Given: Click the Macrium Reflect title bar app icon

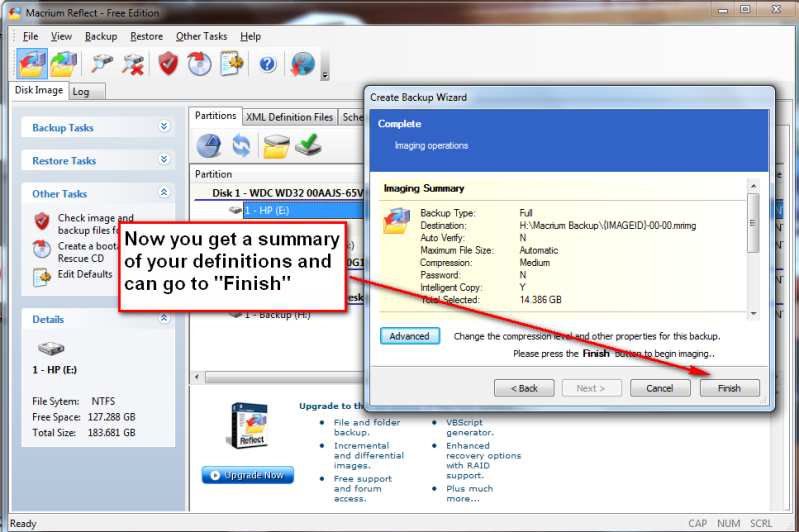Looking at the screenshot, I should (x=15, y=13).
